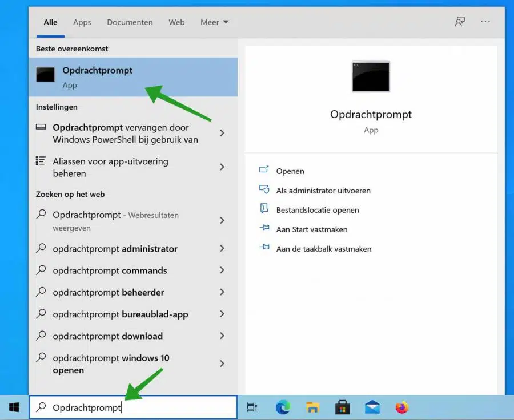The image size is (514, 420).
Task: Switch to the Alle tab
Action: point(50,22)
